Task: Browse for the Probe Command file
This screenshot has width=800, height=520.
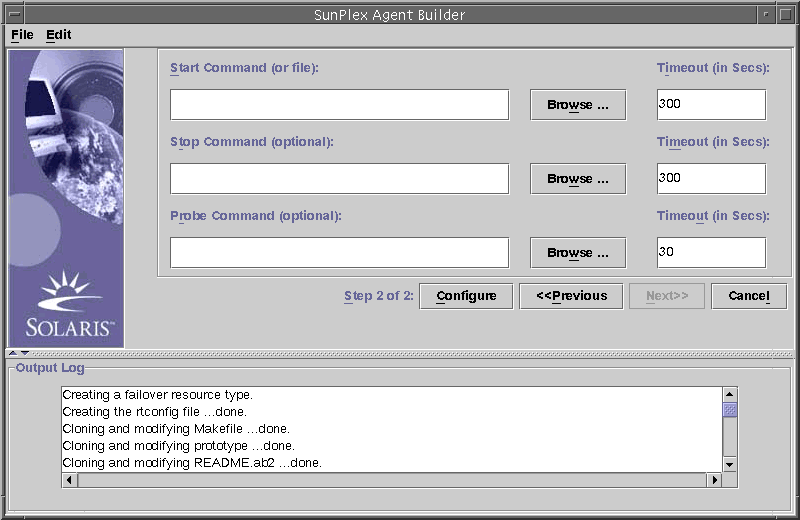Action: click(x=578, y=253)
